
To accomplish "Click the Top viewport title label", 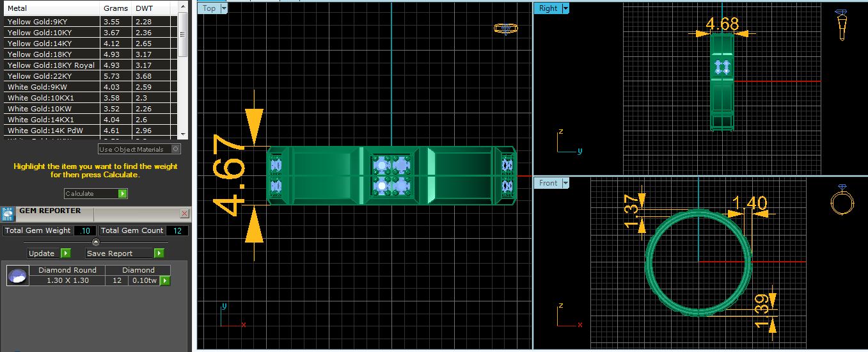I will pos(209,8).
